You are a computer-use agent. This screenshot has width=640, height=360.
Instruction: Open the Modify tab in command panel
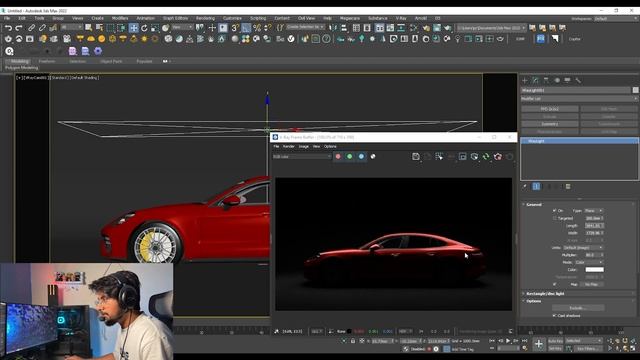click(536, 80)
